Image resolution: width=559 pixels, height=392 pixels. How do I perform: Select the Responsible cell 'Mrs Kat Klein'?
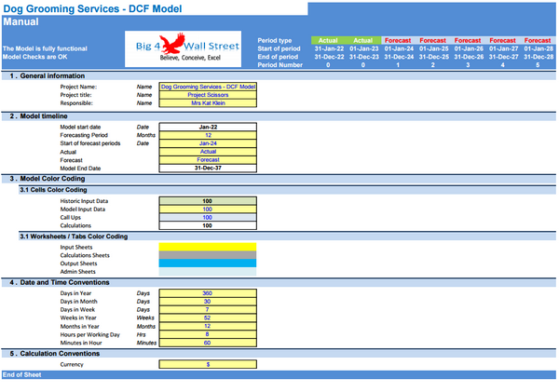pos(208,103)
